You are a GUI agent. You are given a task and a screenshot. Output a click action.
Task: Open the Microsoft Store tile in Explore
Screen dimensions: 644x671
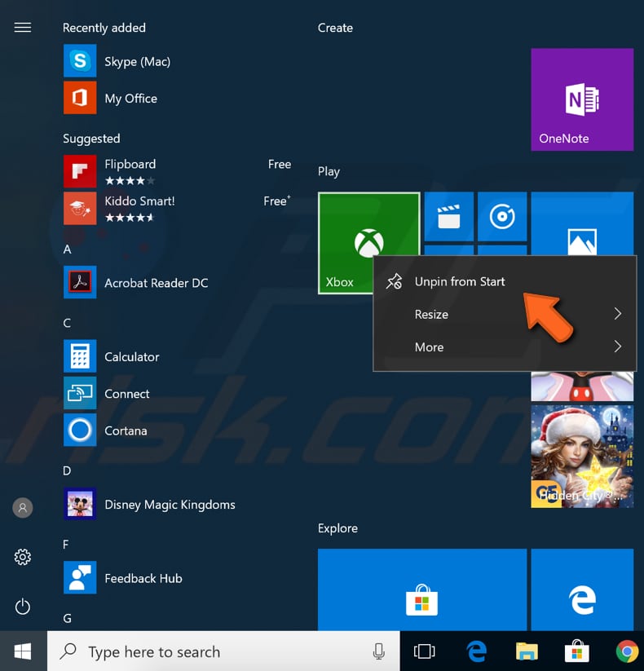[422, 589]
